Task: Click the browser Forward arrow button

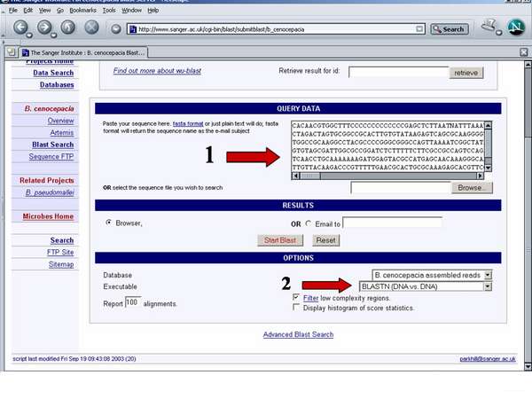Action: click(x=44, y=28)
